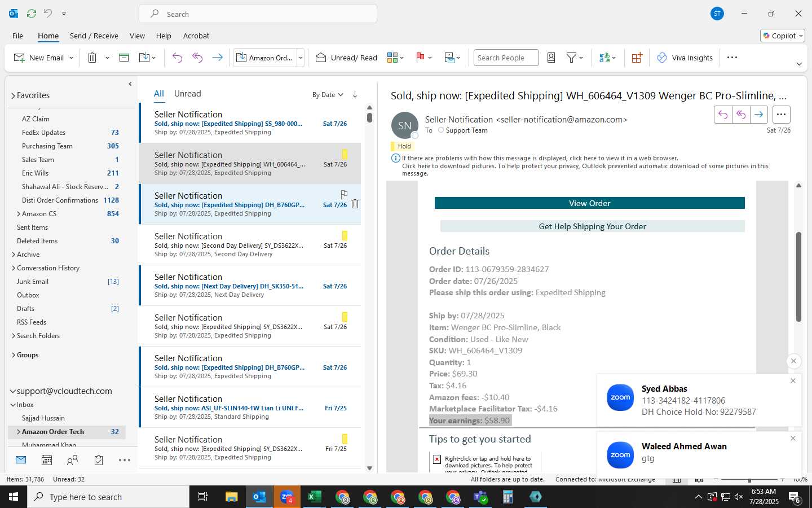The height and width of the screenshot is (508, 812).
Task: Open more navigation options ellipsis
Action: click(125, 460)
